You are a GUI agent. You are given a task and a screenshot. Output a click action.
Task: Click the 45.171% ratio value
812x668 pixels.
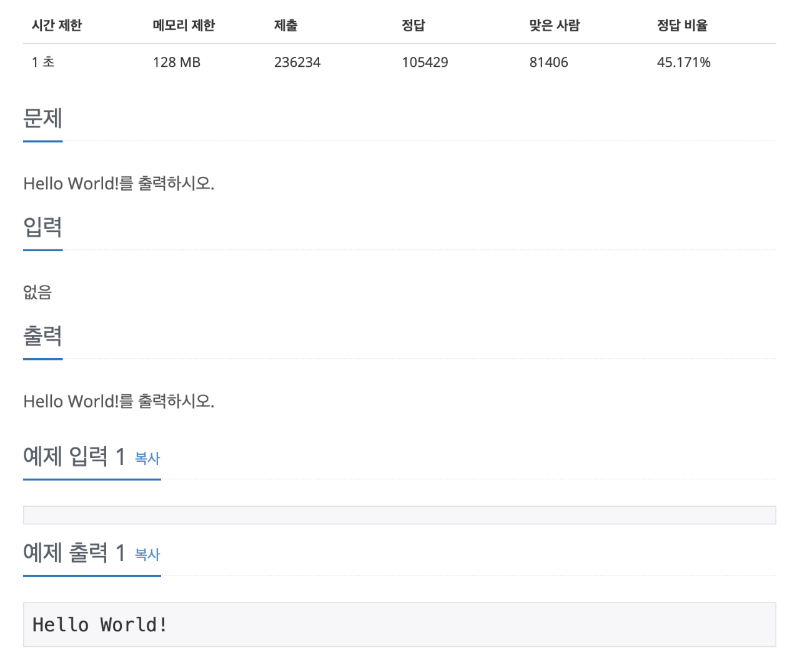(x=683, y=62)
